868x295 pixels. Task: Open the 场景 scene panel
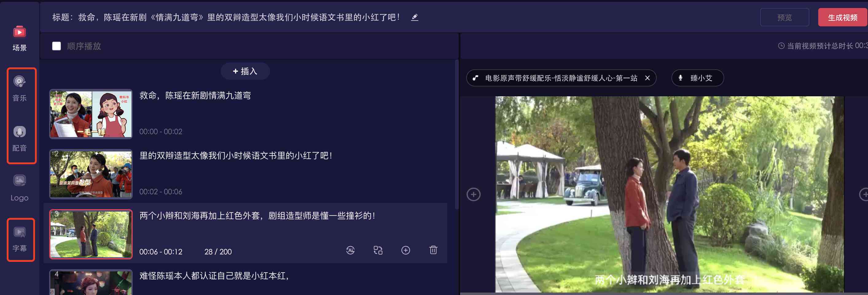coord(20,38)
